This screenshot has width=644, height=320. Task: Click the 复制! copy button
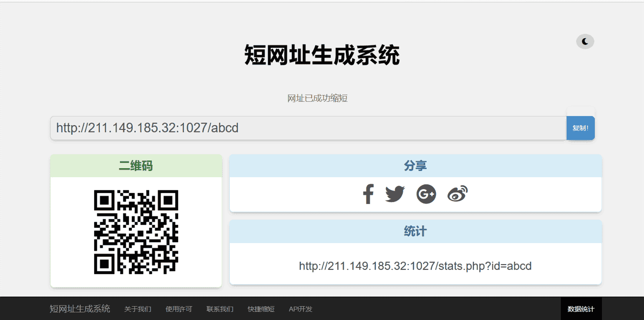(x=580, y=128)
